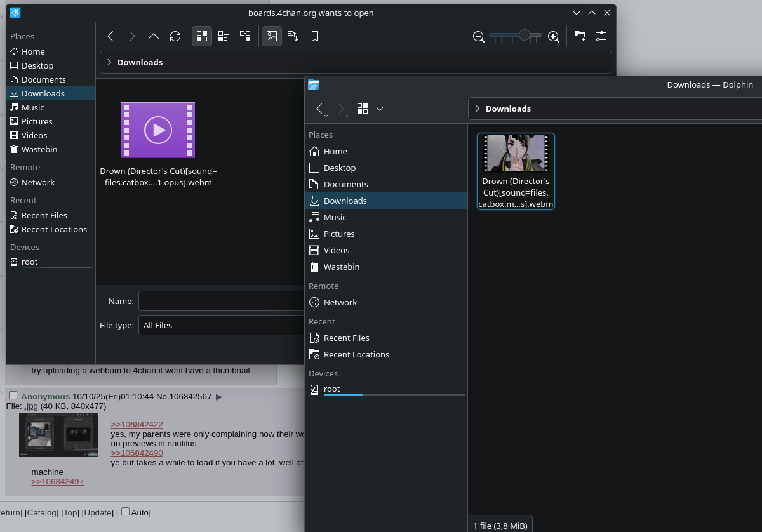Open file dialog options settings icon
This screenshot has height=532, width=762.
[x=601, y=37]
